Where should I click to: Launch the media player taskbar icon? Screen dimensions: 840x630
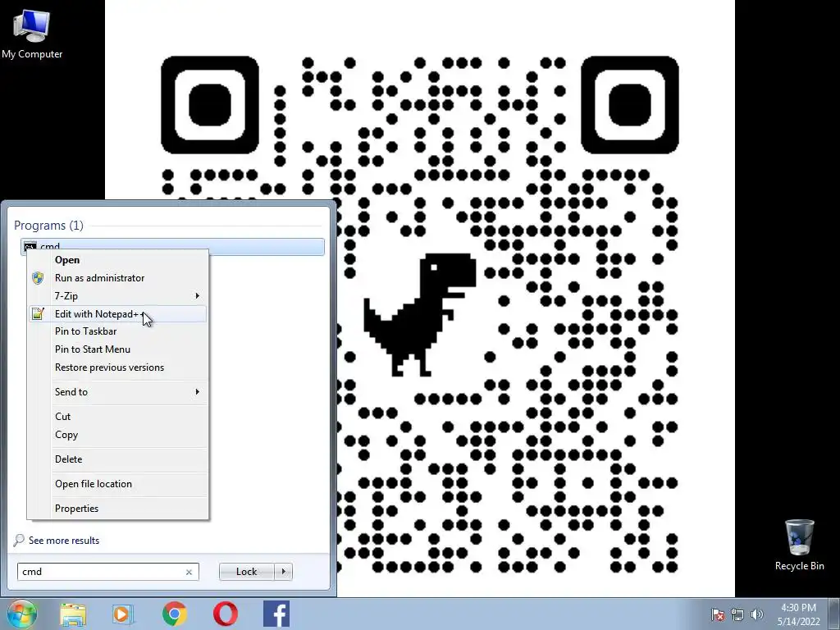click(x=123, y=614)
